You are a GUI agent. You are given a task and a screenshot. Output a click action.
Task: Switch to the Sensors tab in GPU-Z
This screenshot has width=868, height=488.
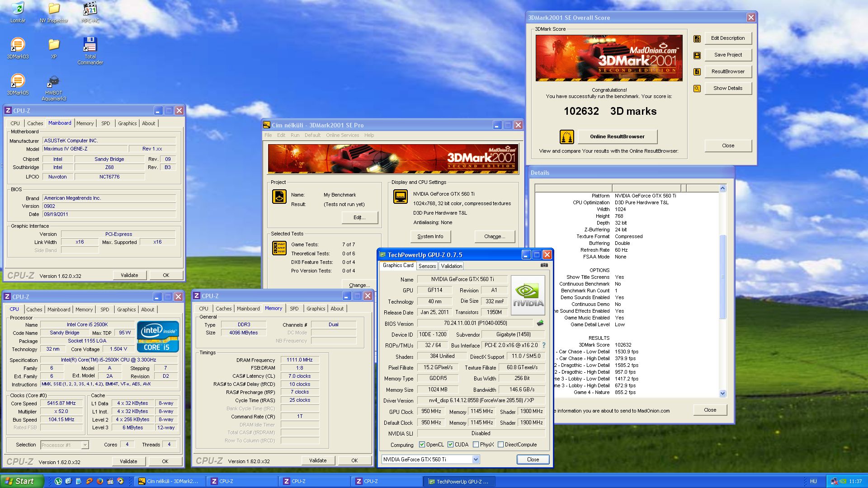(427, 266)
